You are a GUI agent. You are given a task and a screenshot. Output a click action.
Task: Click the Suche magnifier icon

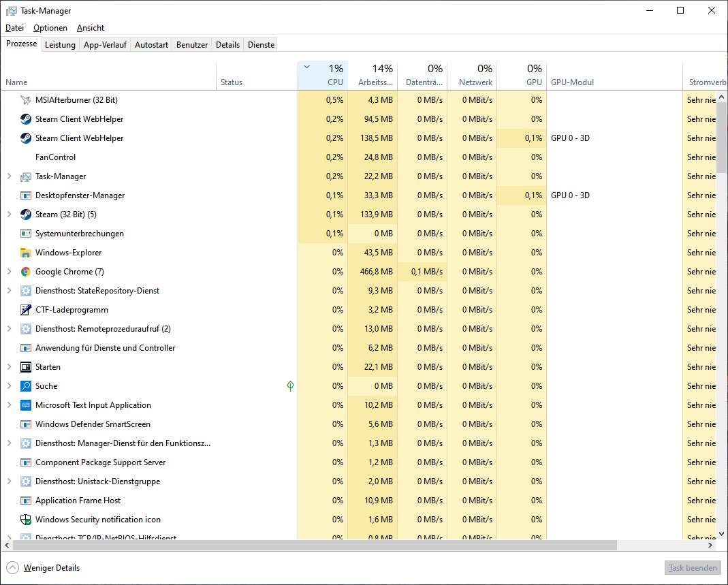click(x=25, y=386)
